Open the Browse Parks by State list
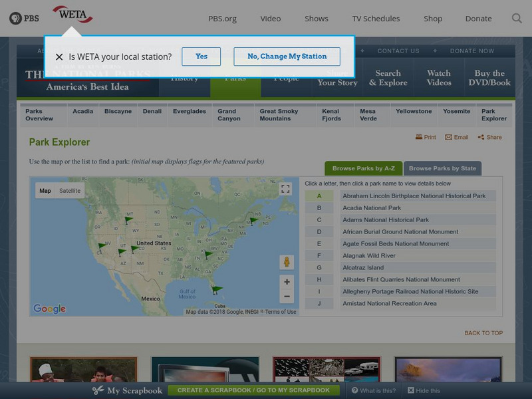 (x=442, y=168)
